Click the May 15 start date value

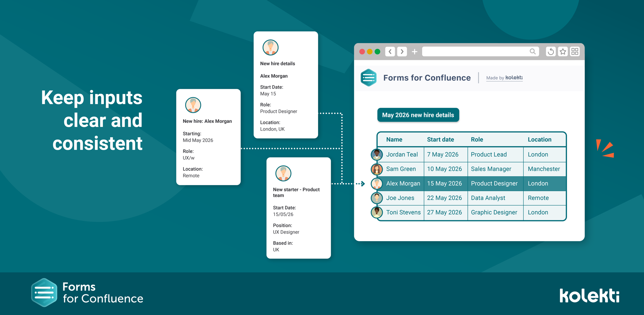coord(268,93)
